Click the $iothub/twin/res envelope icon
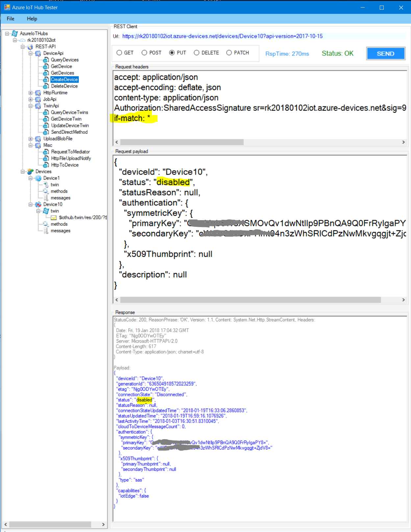The height and width of the screenshot is (532, 411). 54,218
